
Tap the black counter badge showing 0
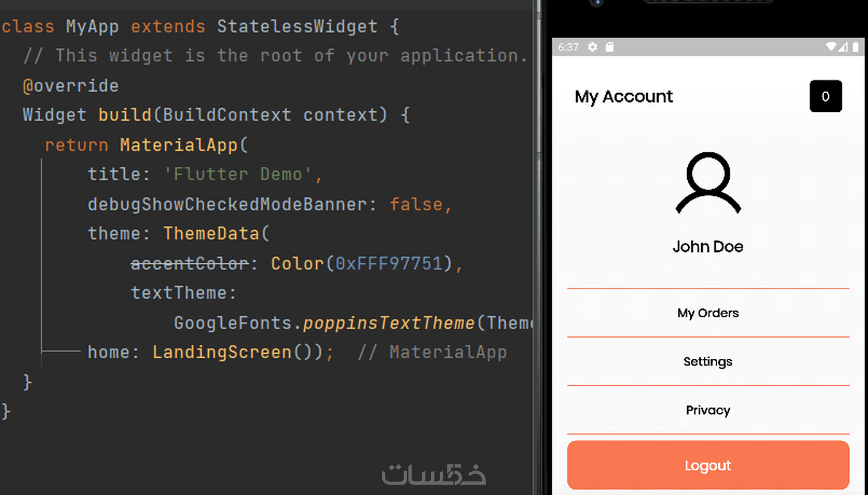point(825,96)
